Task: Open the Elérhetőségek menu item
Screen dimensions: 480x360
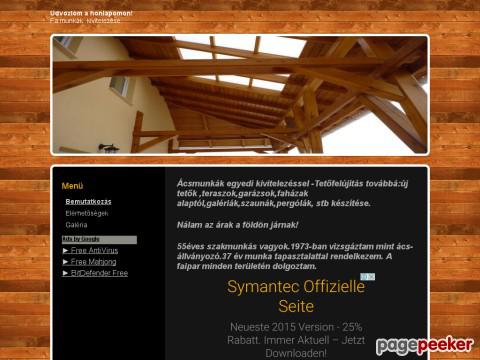Action: [x=87, y=213]
